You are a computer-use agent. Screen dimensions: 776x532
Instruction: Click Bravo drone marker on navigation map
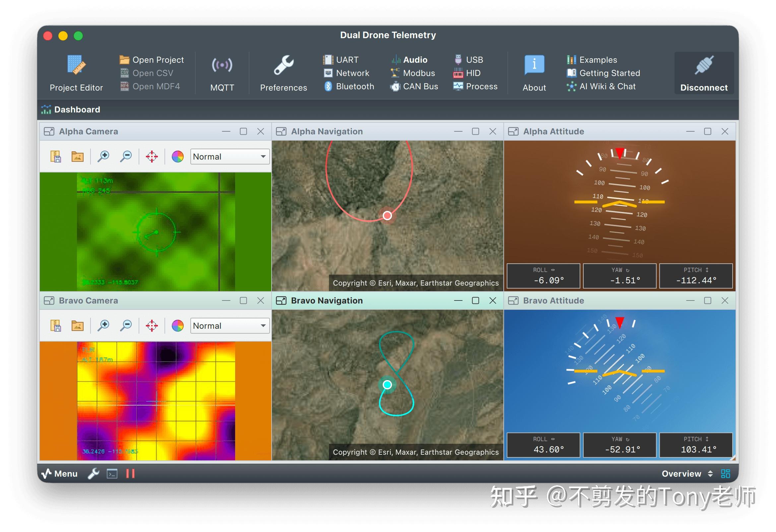point(387,385)
